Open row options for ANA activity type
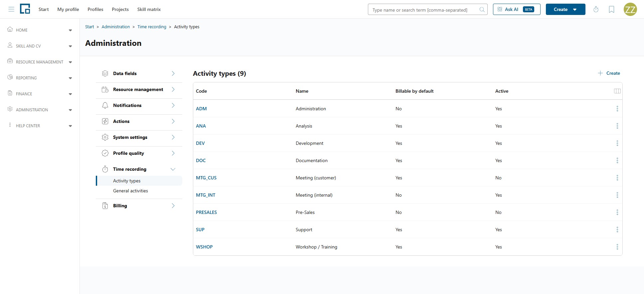The image size is (644, 294). (617, 126)
